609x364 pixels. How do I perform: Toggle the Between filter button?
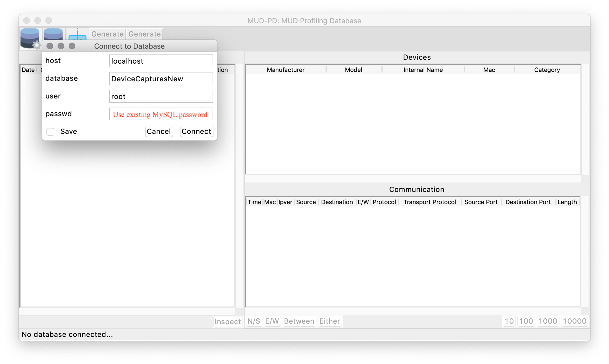coord(299,321)
